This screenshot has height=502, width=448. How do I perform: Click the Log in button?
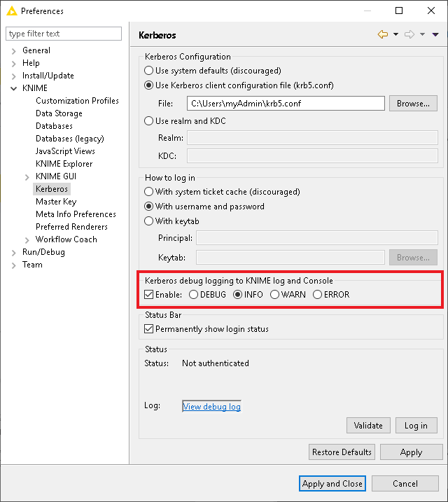[416, 426]
